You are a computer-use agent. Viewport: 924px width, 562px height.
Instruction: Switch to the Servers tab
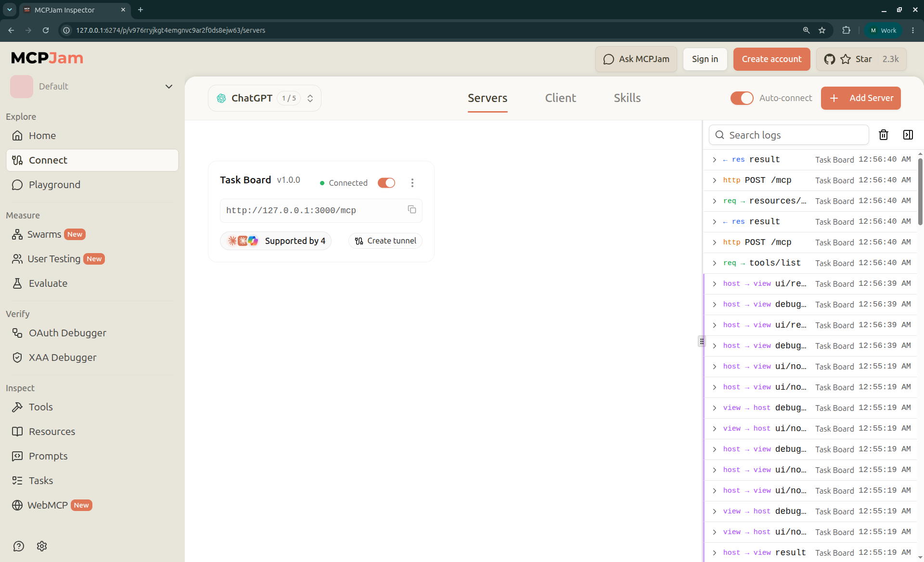488,98
